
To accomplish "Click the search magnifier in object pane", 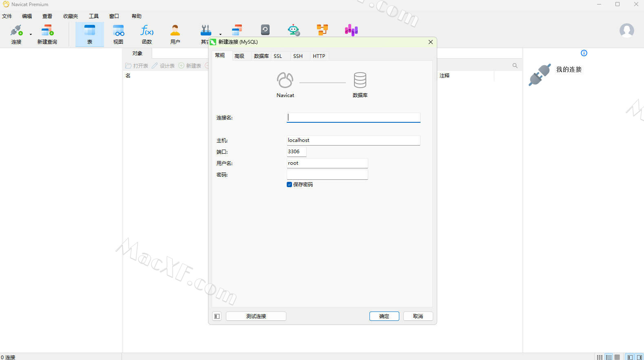I will pos(515,66).
